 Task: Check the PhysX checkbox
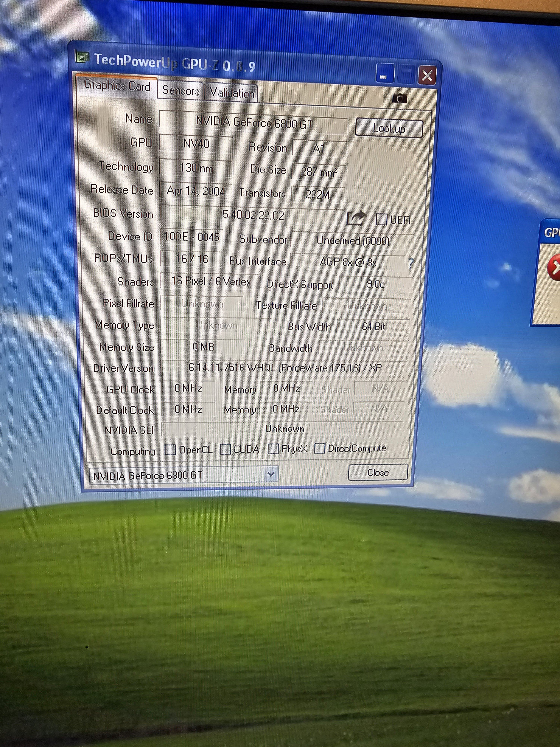[273, 449]
